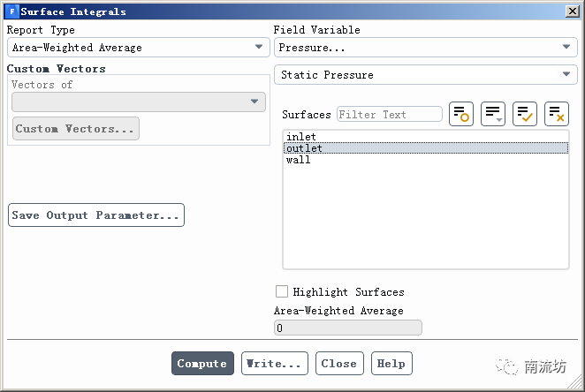Open the Report Type dropdown
Image resolution: width=585 pixels, height=392 pixels.
pos(137,48)
